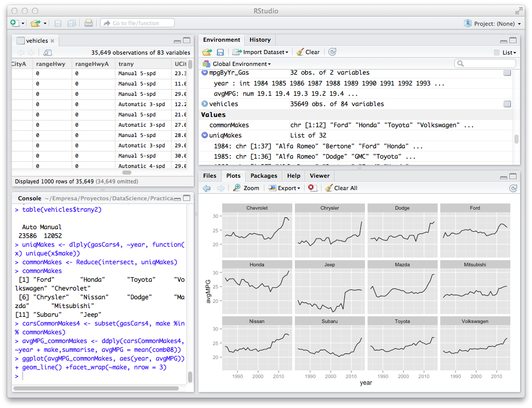
Task: Select the commonMakes value row
Action: 356,125
